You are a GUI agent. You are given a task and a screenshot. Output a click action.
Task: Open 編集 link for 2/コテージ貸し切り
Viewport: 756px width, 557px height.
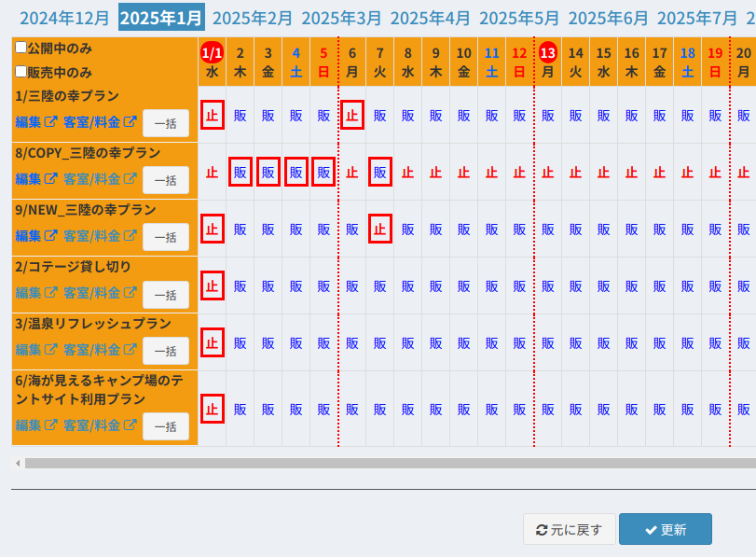36,293
